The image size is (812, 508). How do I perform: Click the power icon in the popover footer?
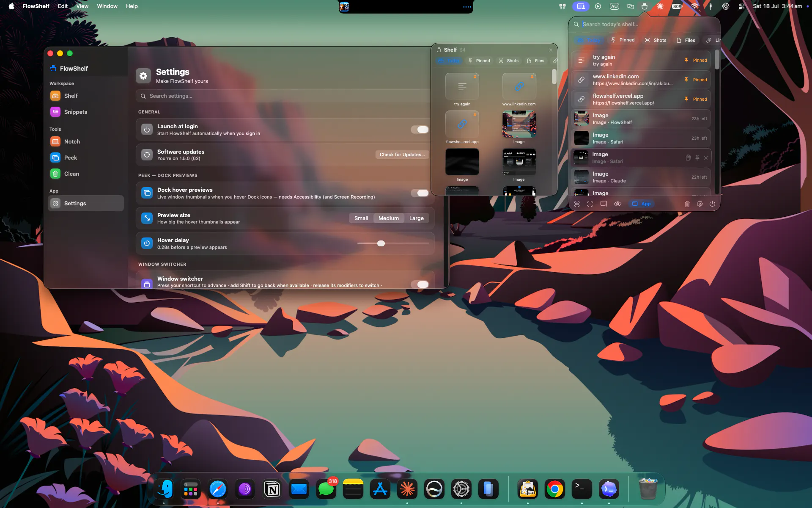pyautogui.click(x=713, y=204)
